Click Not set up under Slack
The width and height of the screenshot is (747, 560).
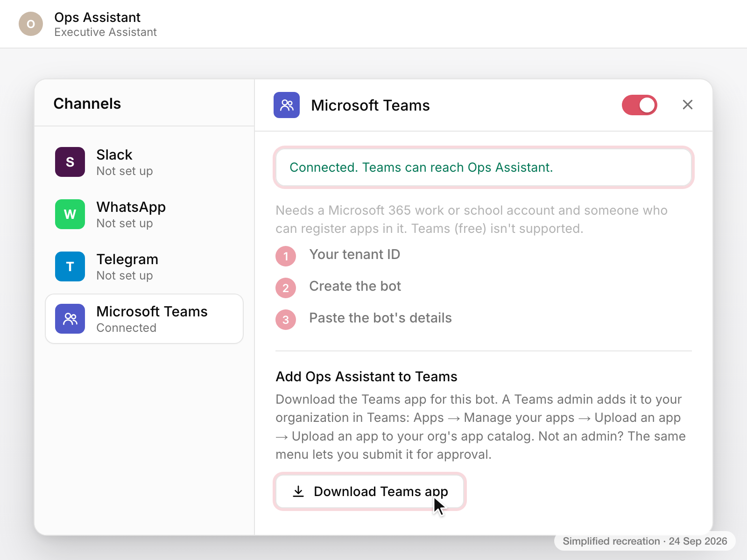click(125, 171)
